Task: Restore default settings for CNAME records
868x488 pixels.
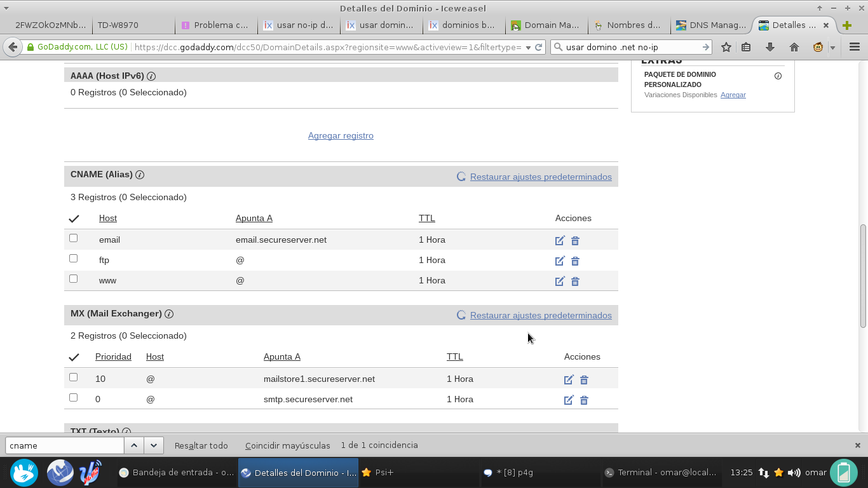Action: (541, 177)
